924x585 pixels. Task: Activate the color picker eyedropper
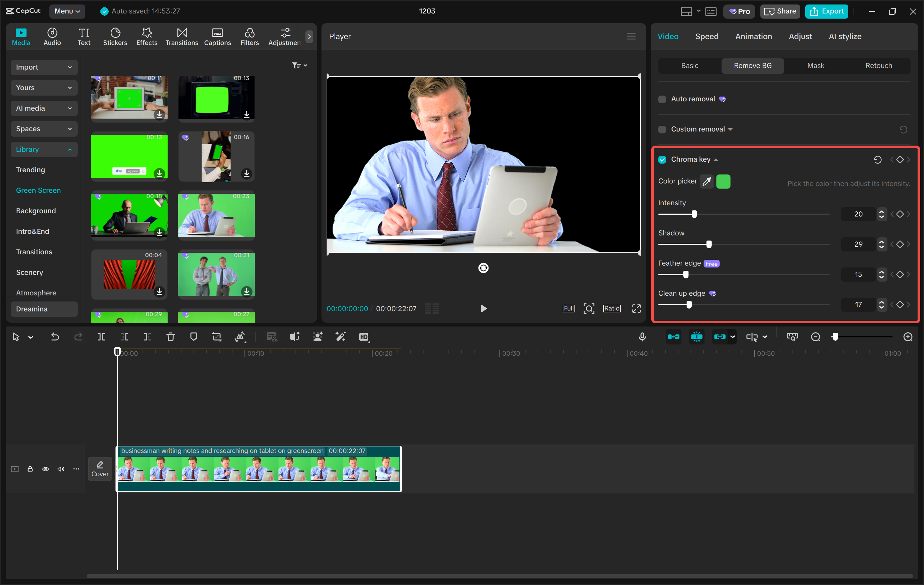point(706,182)
